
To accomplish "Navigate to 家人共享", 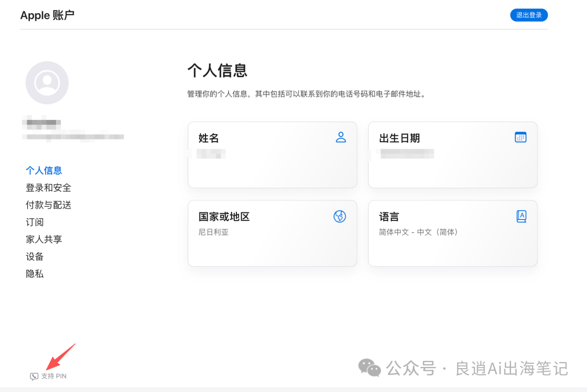I will pyautogui.click(x=44, y=239).
